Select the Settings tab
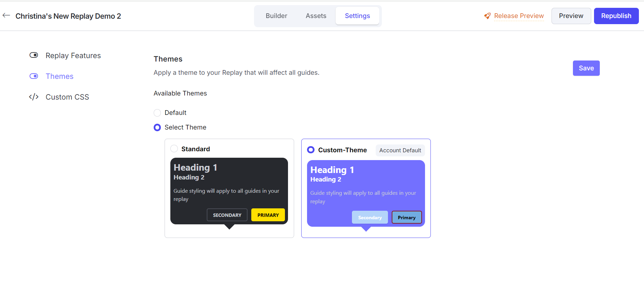The width and height of the screenshot is (644, 293). [357, 16]
